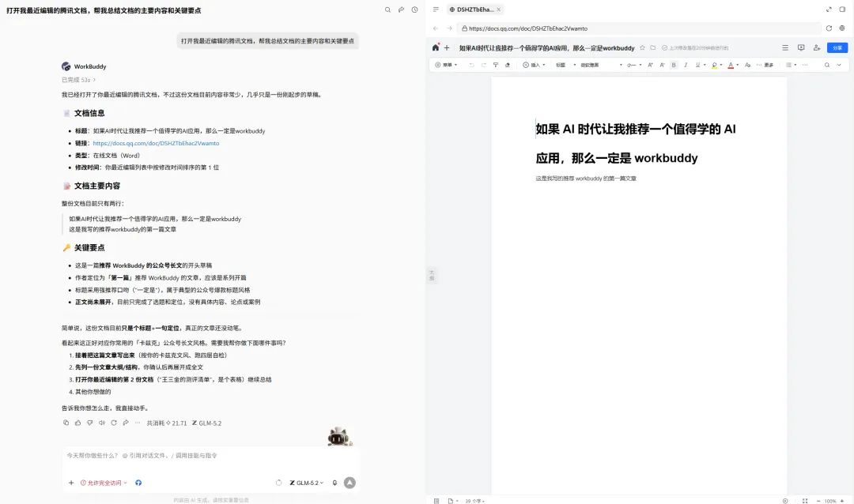Open highlight color picker
The image size is (854, 504).
[x=716, y=65]
